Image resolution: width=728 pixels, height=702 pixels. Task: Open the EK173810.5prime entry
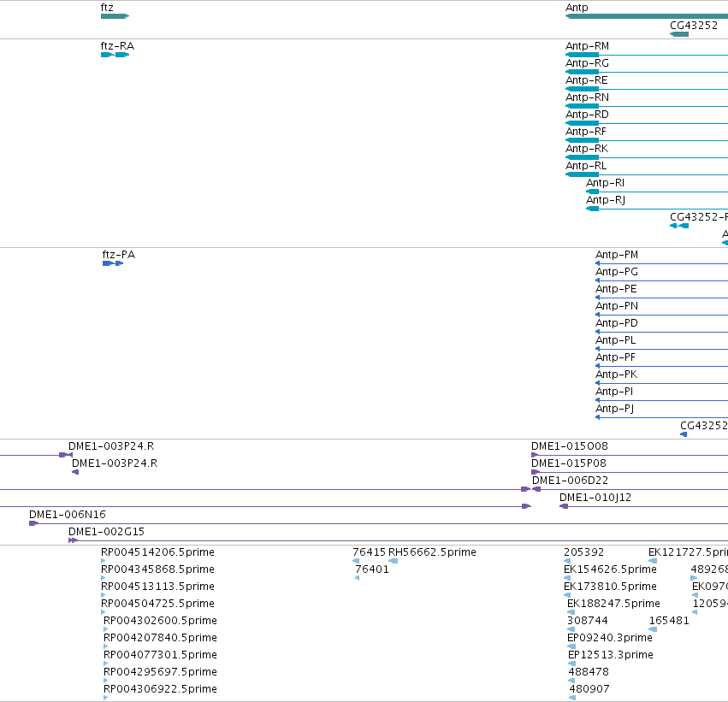click(610, 587)
